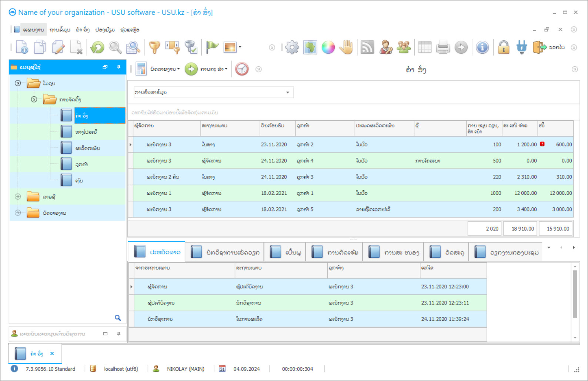
Task: Click the red alert marker in first row
Action: coord(542,144)
